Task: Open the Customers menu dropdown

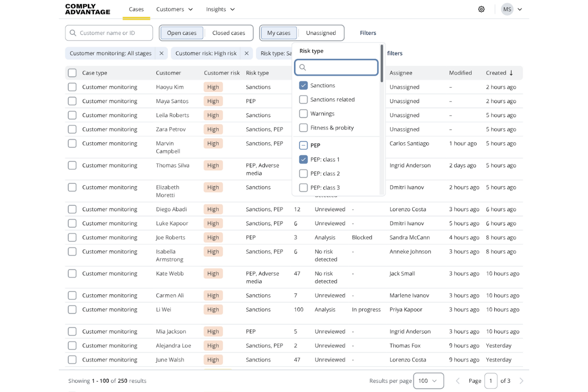Action: point(174,9)
